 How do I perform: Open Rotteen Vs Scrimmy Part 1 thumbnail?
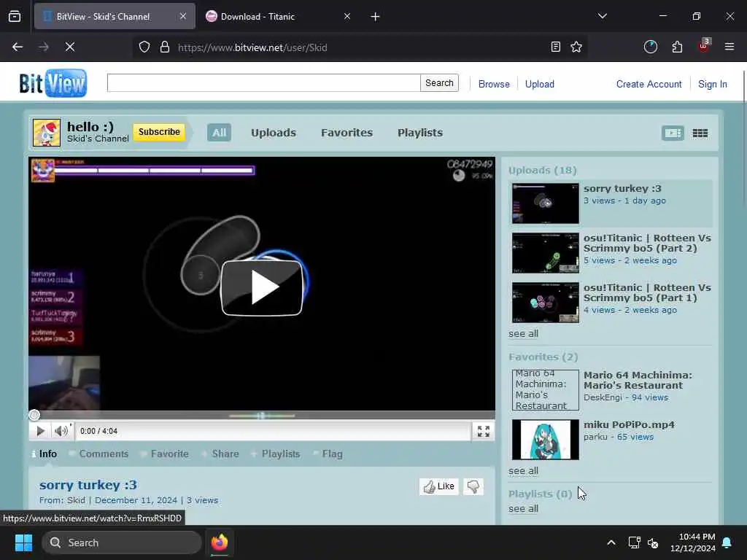[x=546, y=303]
